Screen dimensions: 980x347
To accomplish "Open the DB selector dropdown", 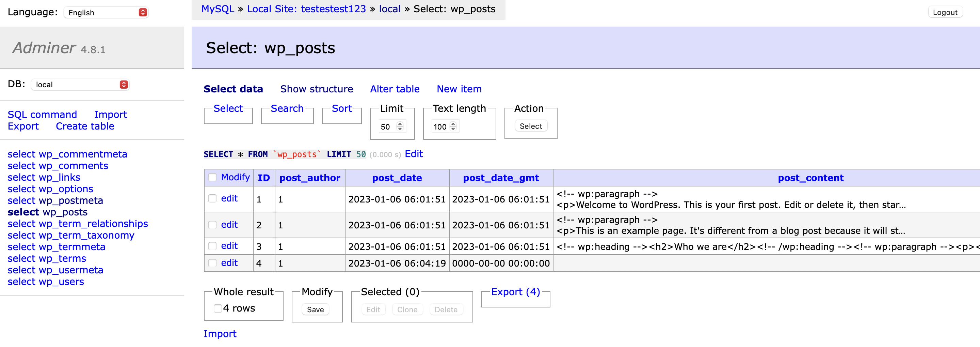I will [80, 84].
